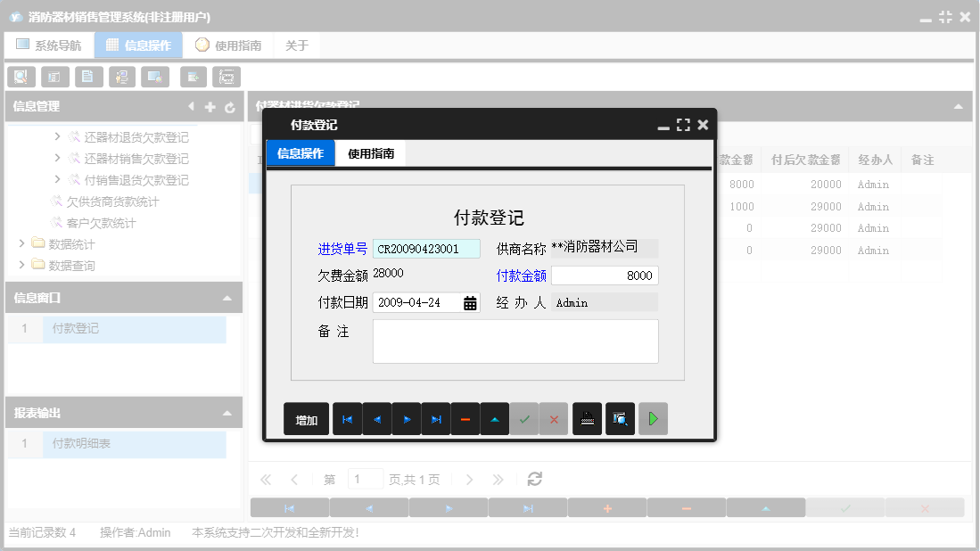Viewport: 980px width, 551px height.
Task: Click the 增加 button to add a record
Action: pyautogui.click(x=306, y=418)
